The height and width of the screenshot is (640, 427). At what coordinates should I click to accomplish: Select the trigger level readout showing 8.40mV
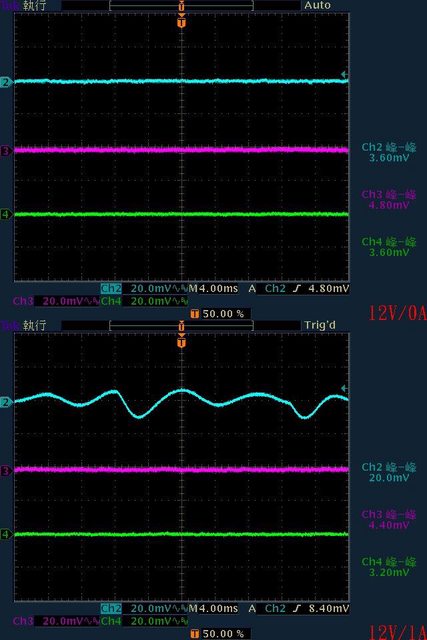(x=329, y=609)
